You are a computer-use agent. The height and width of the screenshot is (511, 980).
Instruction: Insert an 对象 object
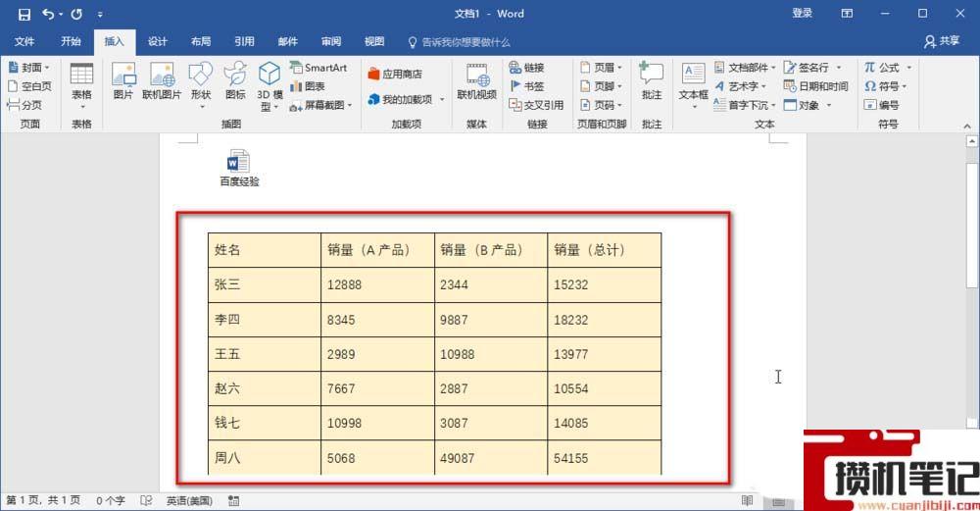coord(808,105)
